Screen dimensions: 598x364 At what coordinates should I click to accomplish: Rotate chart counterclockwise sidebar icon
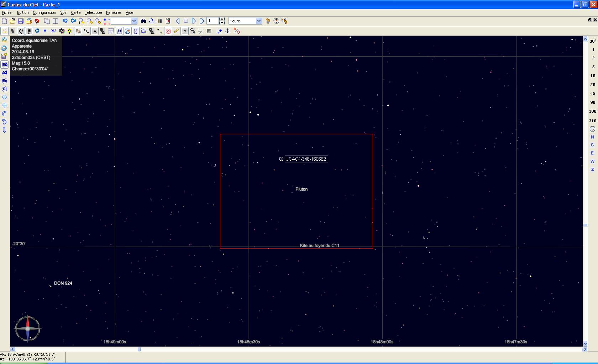click(5, 122)
